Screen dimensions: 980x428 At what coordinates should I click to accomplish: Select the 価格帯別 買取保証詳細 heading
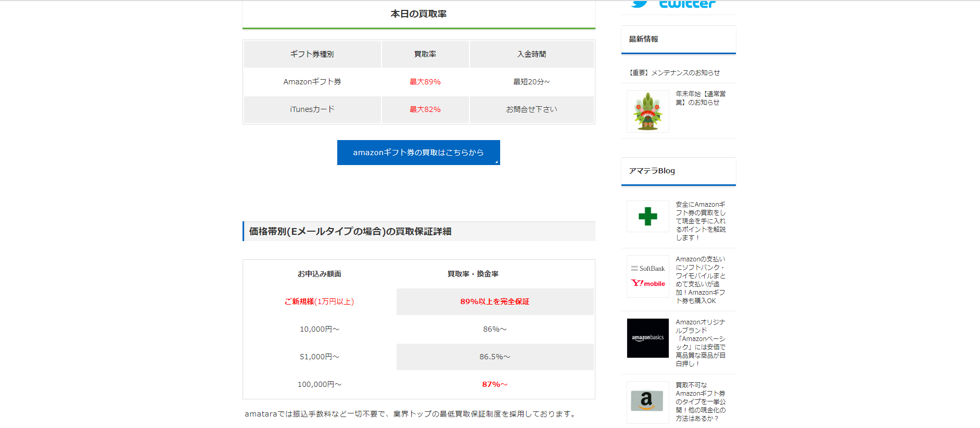pos(419,231)
